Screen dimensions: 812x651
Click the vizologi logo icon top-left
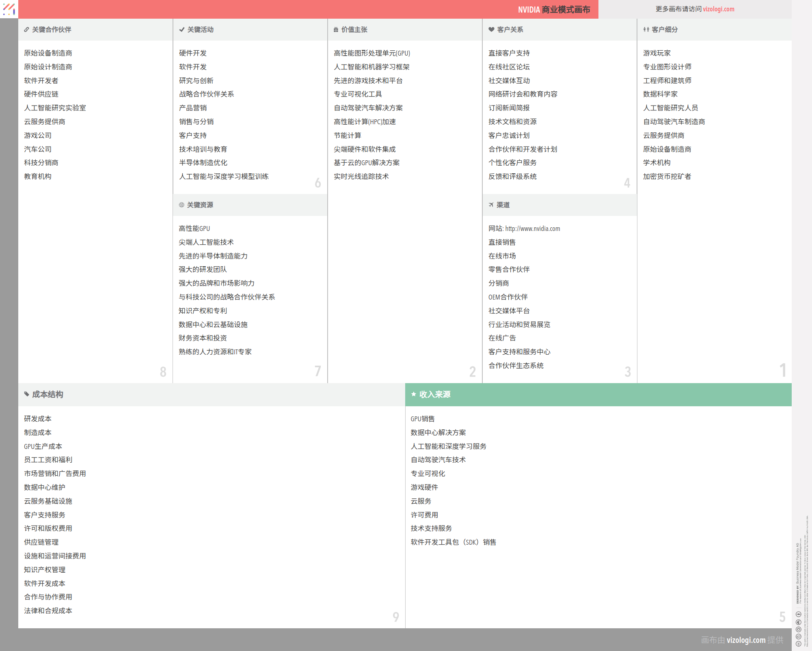pyautogui.click(x=9, y=9)
